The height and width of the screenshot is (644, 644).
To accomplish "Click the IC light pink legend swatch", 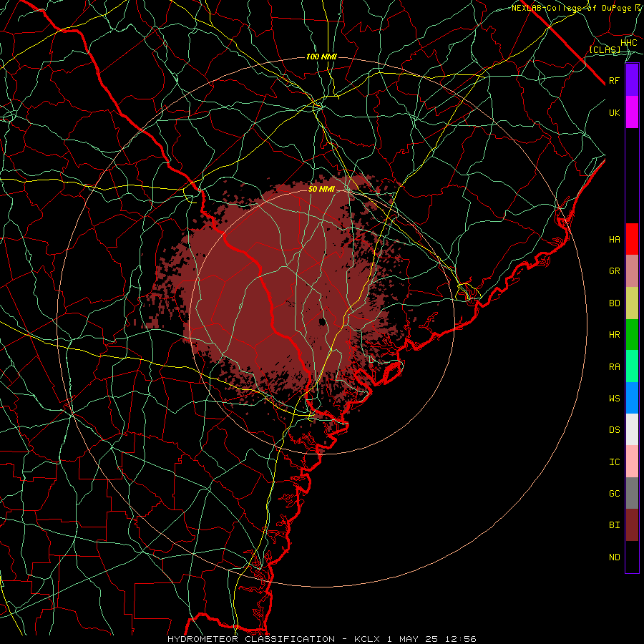I will pos(632,462).
